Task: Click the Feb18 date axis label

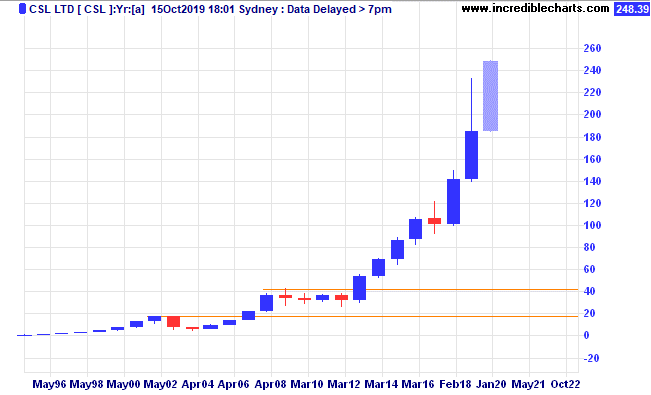Action: tap(455, 384)
